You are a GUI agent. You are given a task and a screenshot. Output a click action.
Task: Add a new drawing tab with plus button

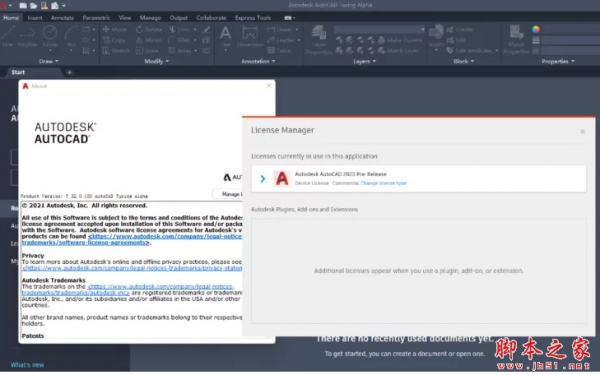[x=69, y=72]
